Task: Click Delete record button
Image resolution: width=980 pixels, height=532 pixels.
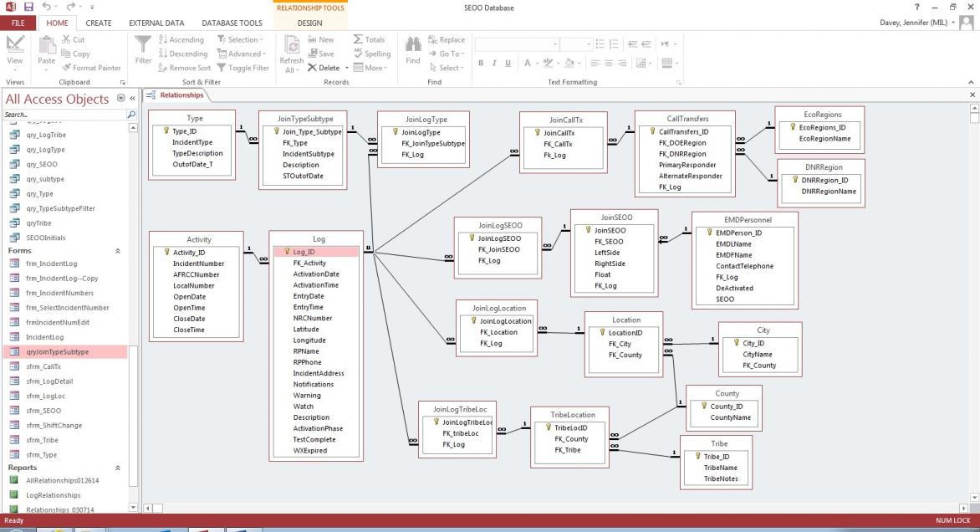Action: pyautogui.click(x=324, y=68)
